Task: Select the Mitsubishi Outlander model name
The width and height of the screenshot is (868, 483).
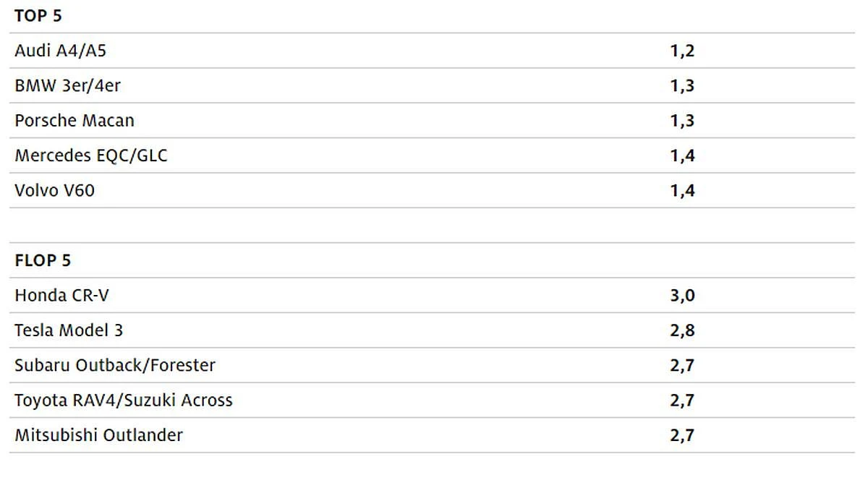Action: (x=99, y=435)
